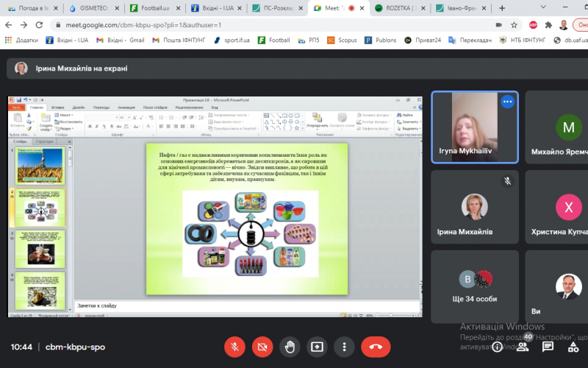The image size is (588, 368).
Task: Open the Football bookmark
Action: pyautogui.click(x=273, y=40)
